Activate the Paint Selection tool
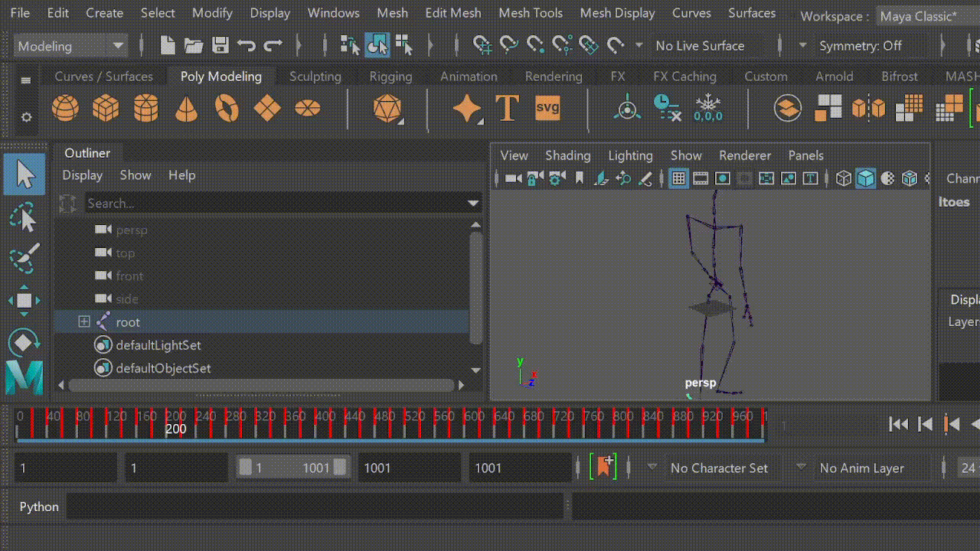Image resolution: width=980 pixels, height=551 pixels. point(24,258)
